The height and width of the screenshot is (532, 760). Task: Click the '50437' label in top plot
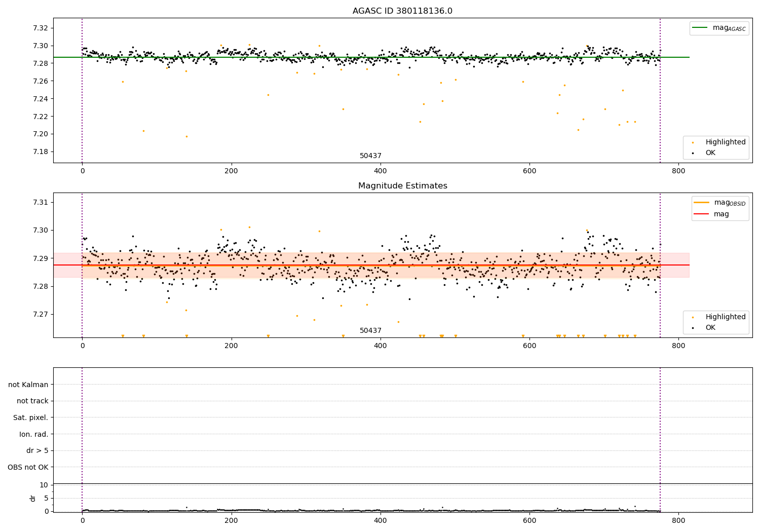click(x=370, y=156)
